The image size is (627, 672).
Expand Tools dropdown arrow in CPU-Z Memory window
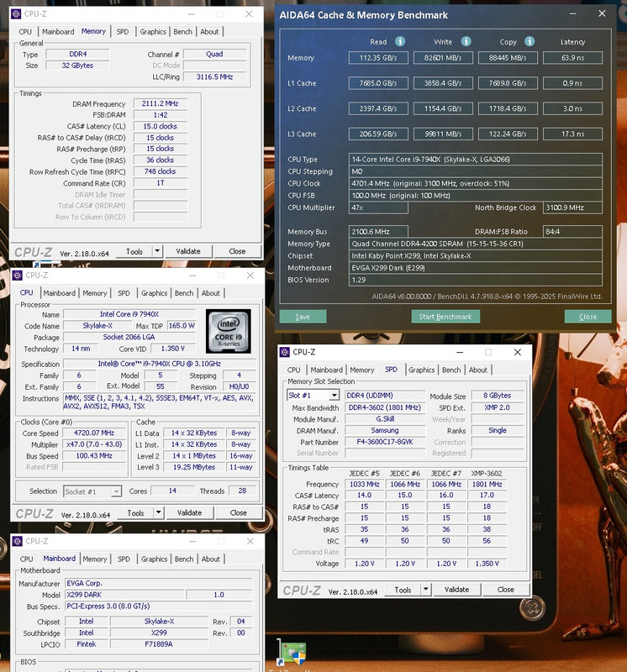tap(157, 251)
